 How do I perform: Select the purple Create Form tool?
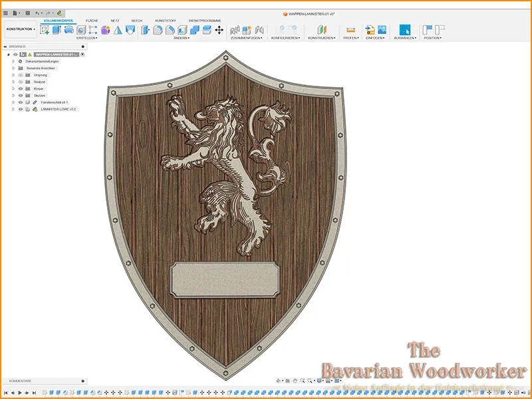pyautogui.click(x=106, y=30)
